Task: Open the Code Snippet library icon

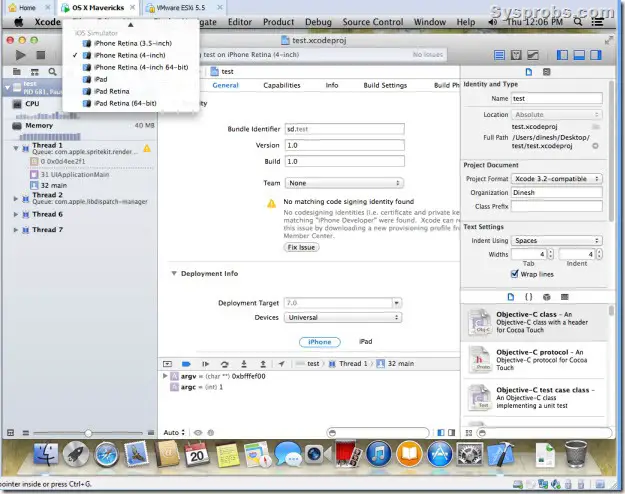Action: click(529, 297)
